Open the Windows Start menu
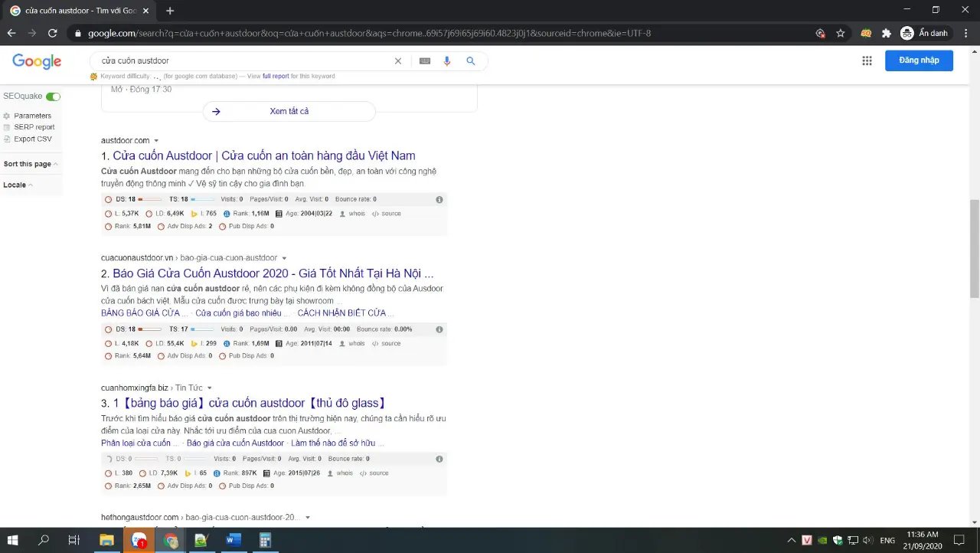The image size is (980, 553). point(12,540)
